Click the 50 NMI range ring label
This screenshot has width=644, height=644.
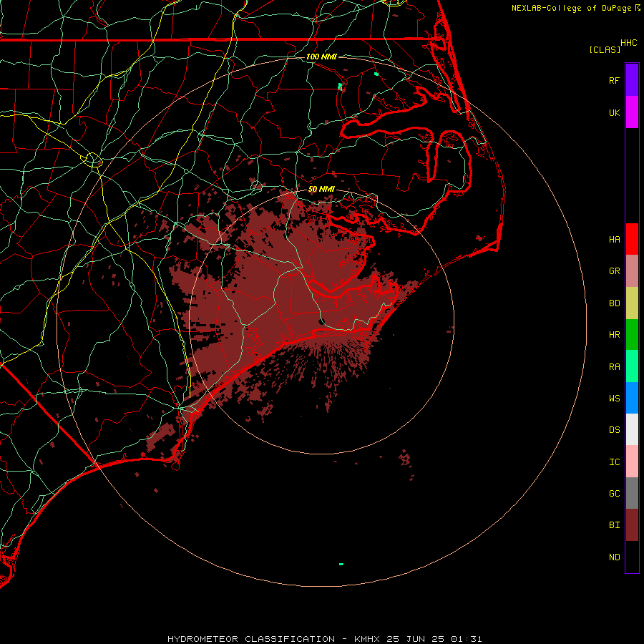pos(321,189)
